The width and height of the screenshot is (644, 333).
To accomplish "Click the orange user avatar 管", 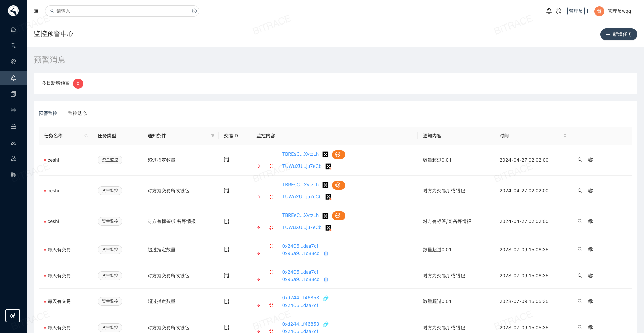I will [599, 11].
